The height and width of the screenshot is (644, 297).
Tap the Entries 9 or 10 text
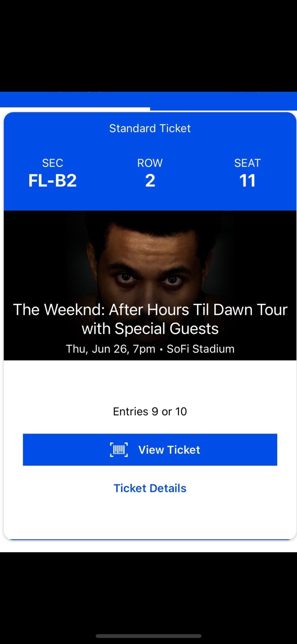point(150,411)
